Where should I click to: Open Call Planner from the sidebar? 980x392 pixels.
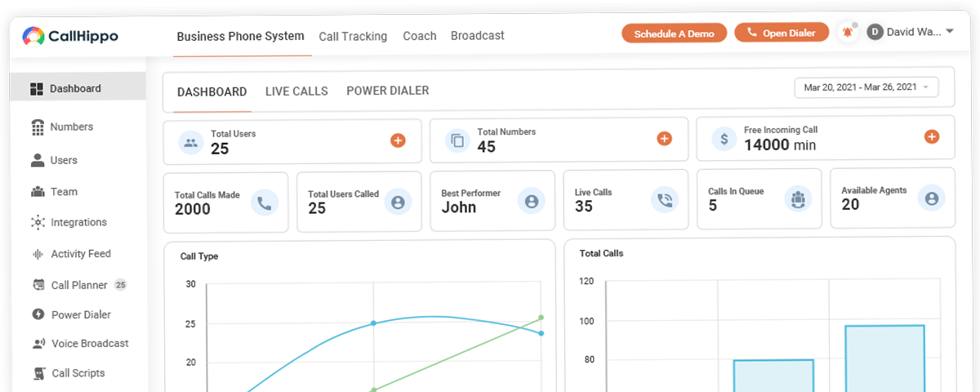point(78,285)
